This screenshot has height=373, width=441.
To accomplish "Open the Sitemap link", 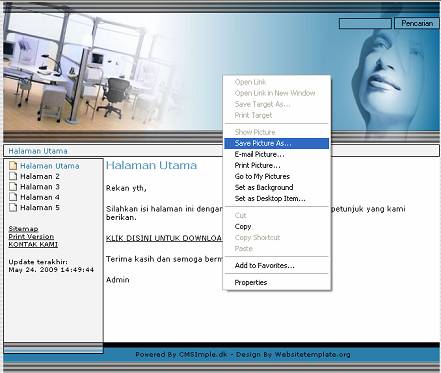I will [x=23, y=229].
